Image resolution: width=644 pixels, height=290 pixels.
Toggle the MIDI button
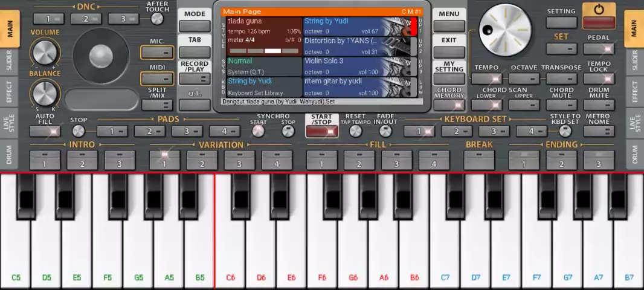point(157,79)
